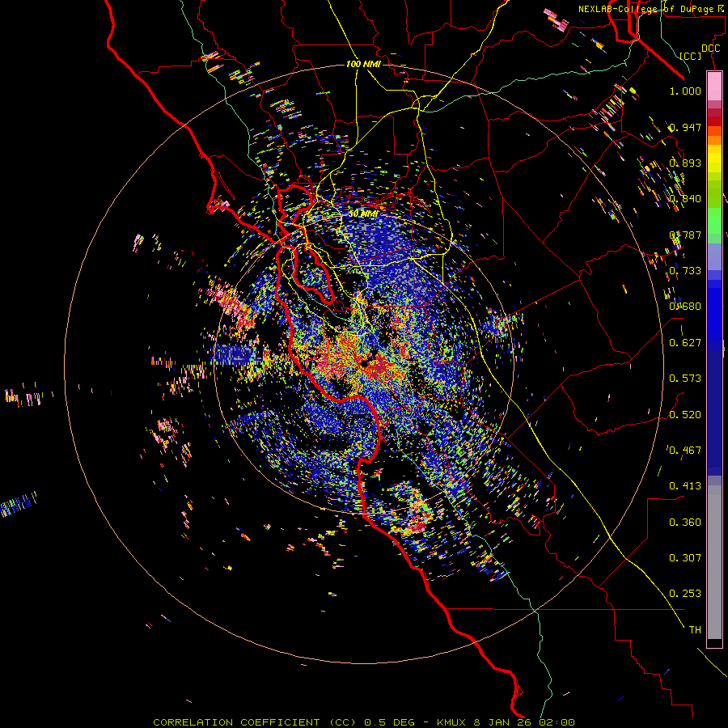
Task: Click the "50 NMI" range ring label
Action: pyautogui.click(x=363, y=214)
